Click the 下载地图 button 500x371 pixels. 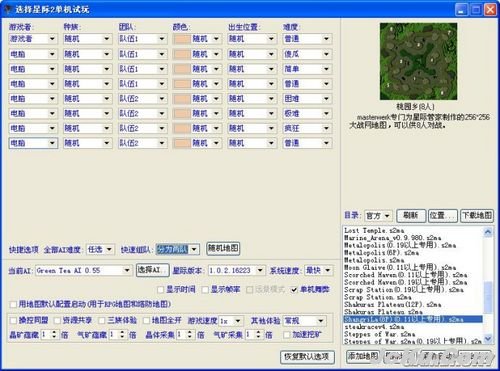point(477,216)
